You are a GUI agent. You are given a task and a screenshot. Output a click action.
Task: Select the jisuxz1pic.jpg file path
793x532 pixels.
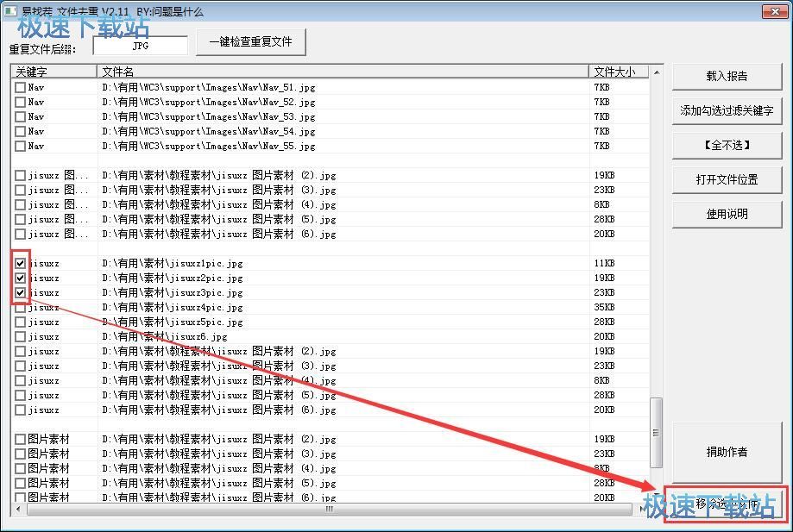pyautogui.click(x=173, y=263)
